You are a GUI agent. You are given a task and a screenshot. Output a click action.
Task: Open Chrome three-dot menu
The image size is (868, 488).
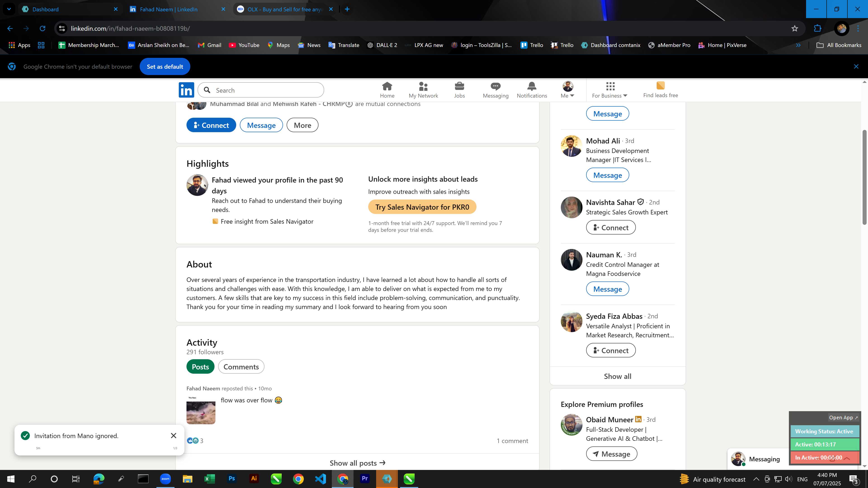click(858, 29)
